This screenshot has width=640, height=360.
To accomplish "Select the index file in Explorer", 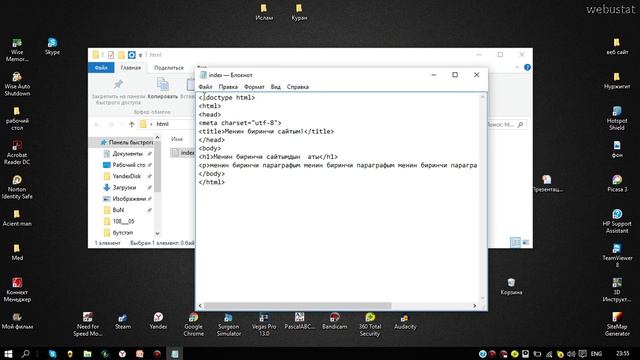I will [x=183, y=153].
